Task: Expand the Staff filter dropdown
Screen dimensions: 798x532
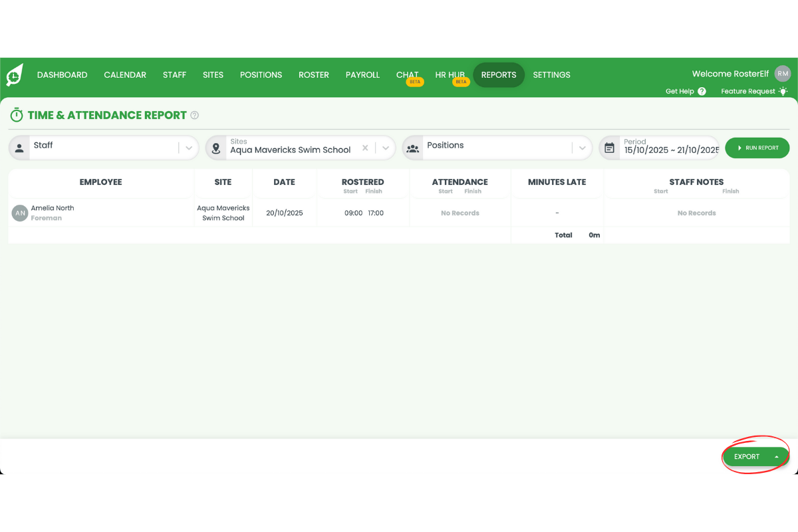Action: tap(188, 147)
